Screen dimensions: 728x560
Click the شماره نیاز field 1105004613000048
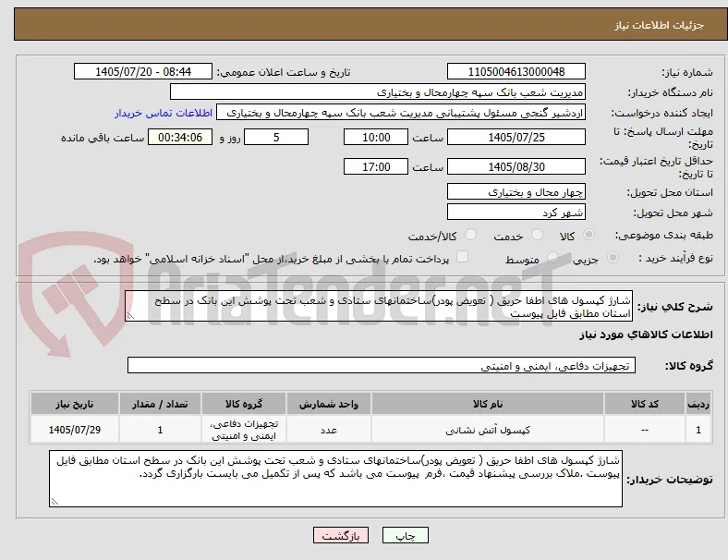point(516,71)
